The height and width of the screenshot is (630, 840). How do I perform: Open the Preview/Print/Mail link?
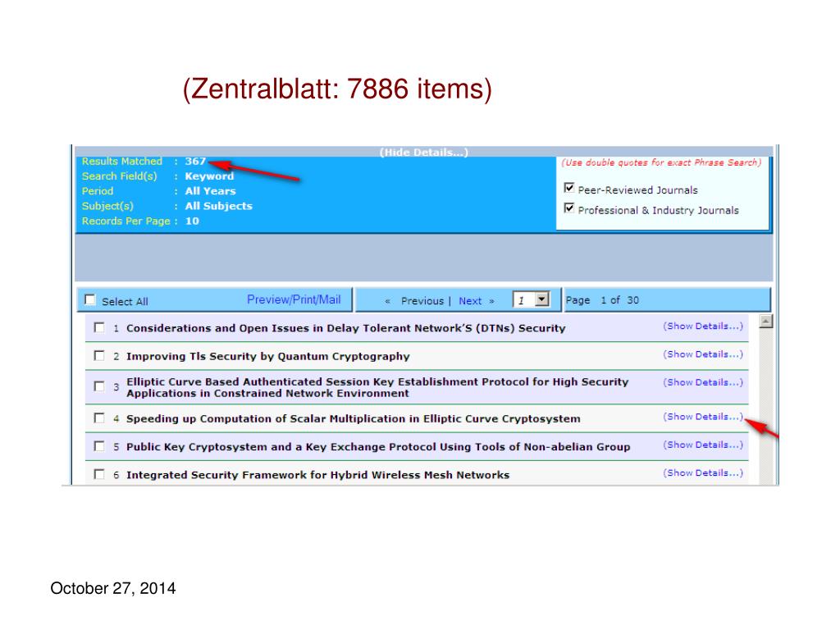pos(294,299)
